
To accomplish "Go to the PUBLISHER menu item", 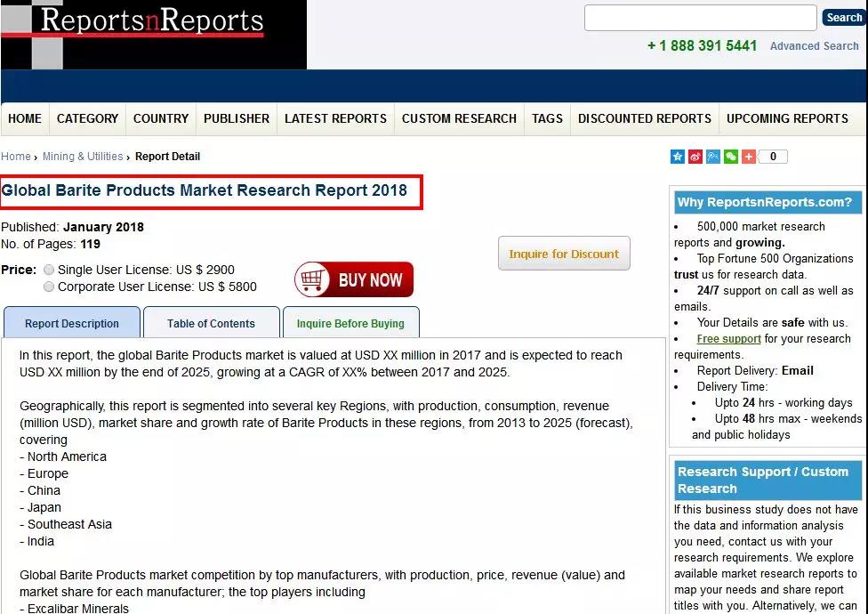I will click(x=237, y=118).
